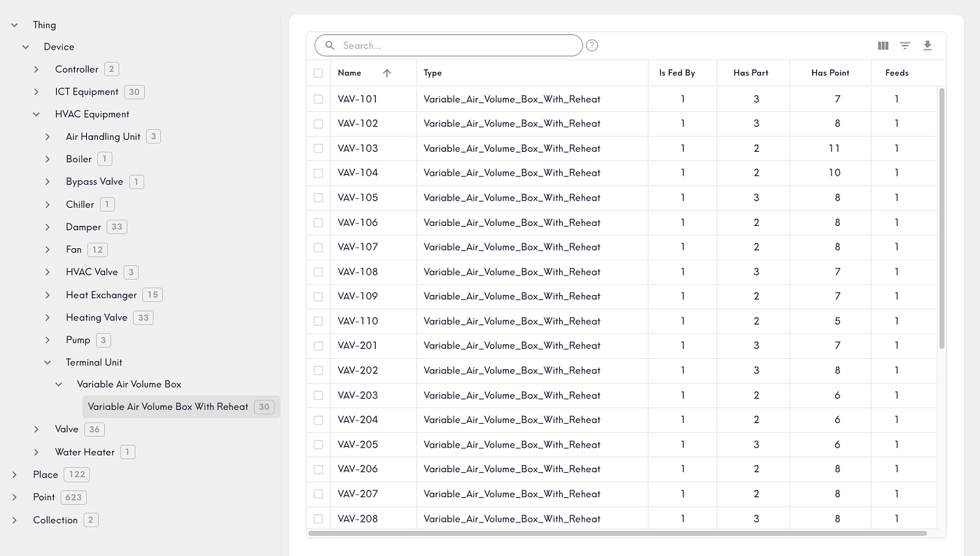Screen dimensions: 980x556
Task: Expand the Place node chevron
Action: click(14, 474)
